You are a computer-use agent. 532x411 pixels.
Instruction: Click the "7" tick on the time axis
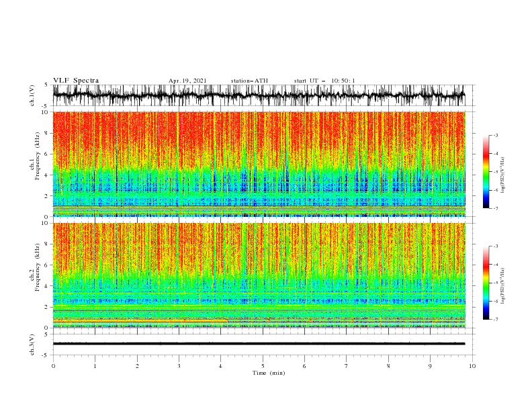click(x=347, y=366)
